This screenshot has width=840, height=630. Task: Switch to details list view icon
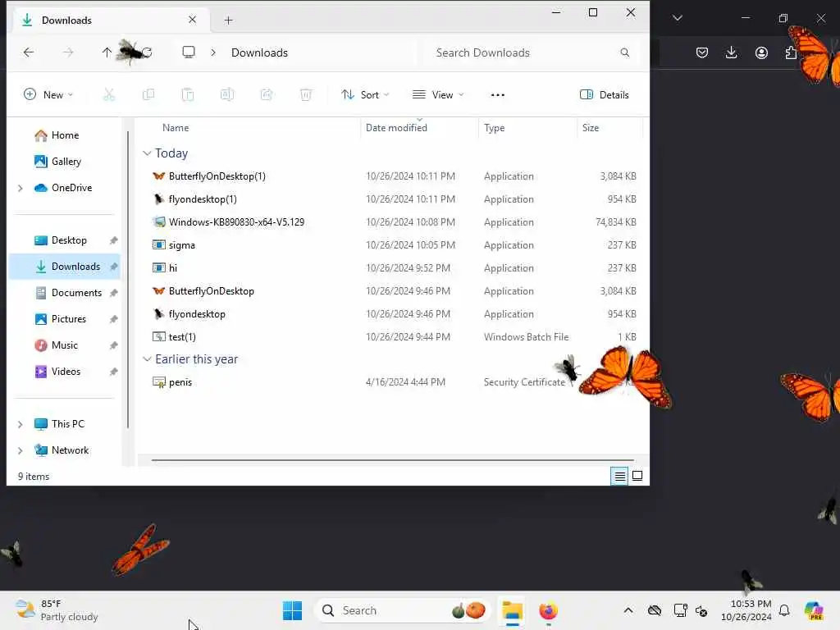pos(620,477)
